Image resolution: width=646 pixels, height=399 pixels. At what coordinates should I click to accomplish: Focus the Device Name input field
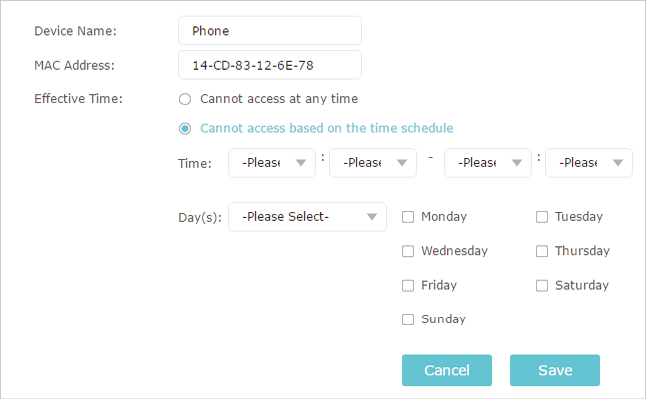270,31
